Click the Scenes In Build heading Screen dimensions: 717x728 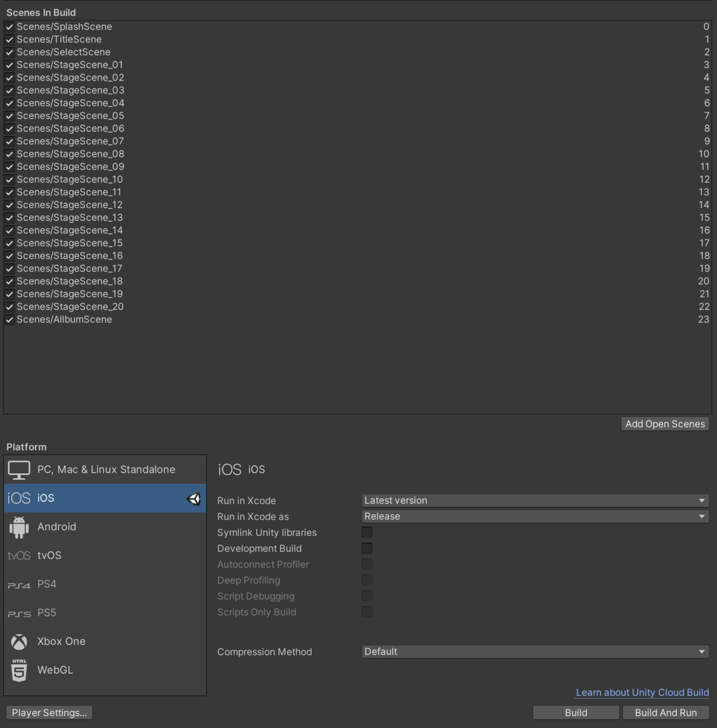pos(41,13)
